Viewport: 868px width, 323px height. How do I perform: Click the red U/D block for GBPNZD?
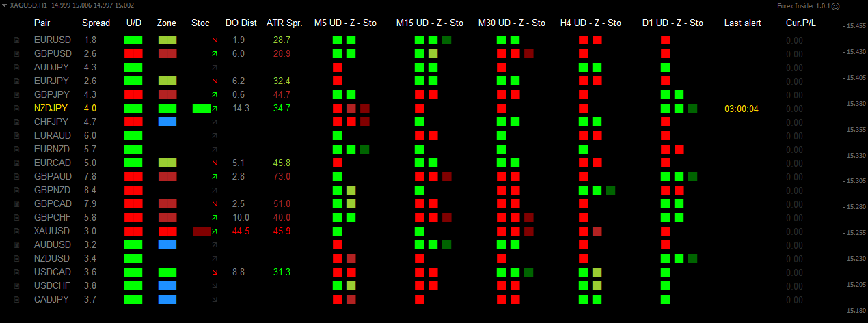pos(133,191)
